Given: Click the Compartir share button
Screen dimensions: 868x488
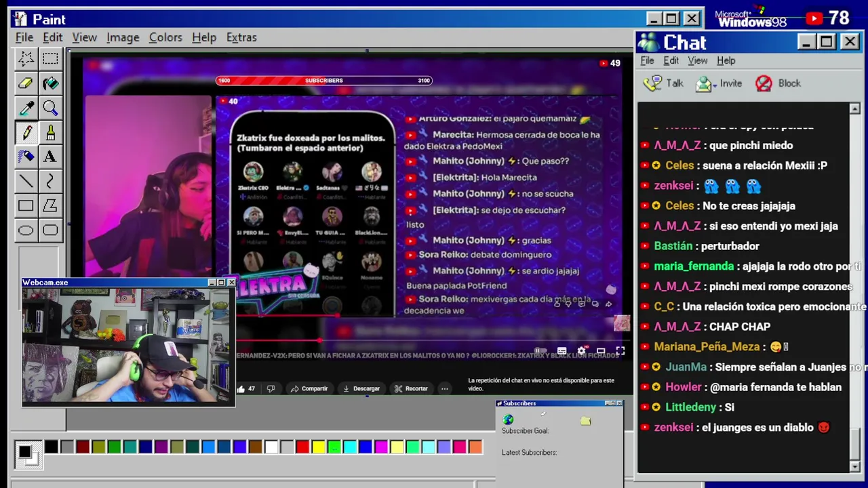Looking at the screenshot, I should [309, 389].
